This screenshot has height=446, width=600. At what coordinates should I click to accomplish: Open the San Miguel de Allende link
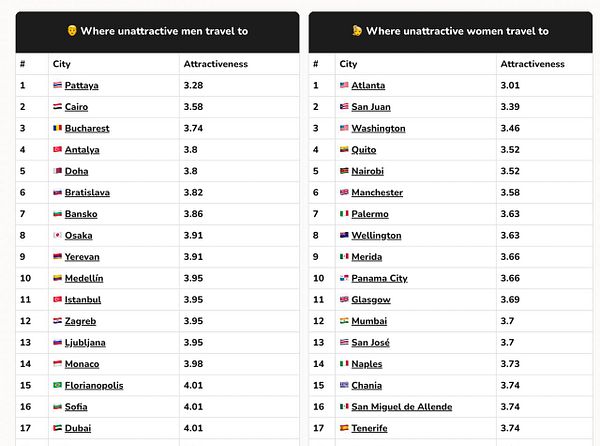click(402, 407)
